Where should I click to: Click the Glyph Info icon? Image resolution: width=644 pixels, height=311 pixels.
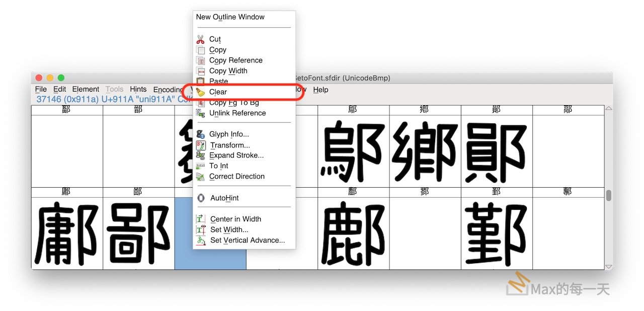200,134
